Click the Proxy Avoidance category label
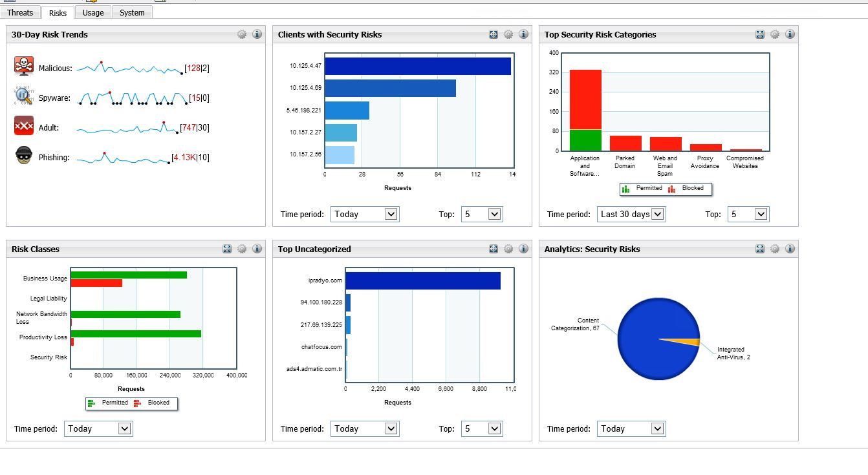868x475 pixels. [x=705, y=162]
